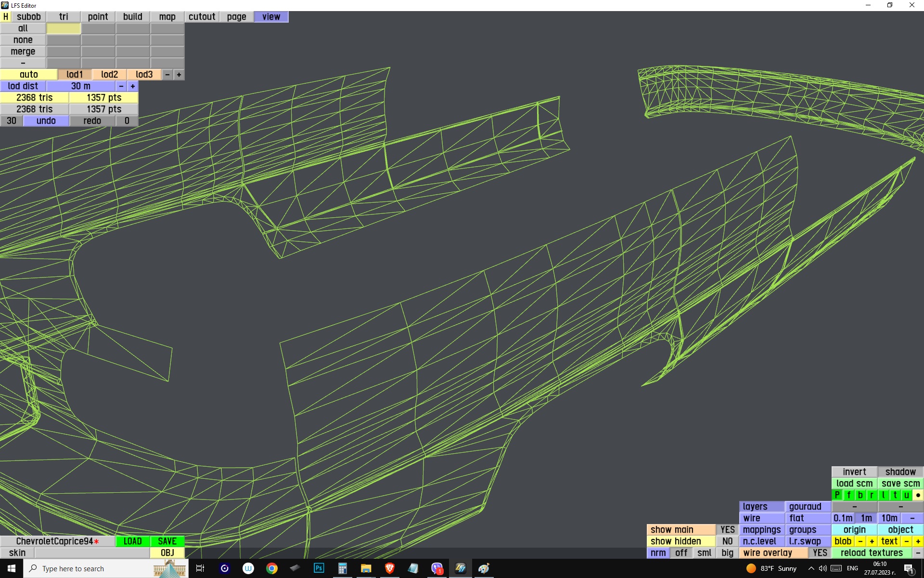Viewport: 924px width, 578px height.
Task: Switch to the 't' top view
Action: [x=895, y=495]
